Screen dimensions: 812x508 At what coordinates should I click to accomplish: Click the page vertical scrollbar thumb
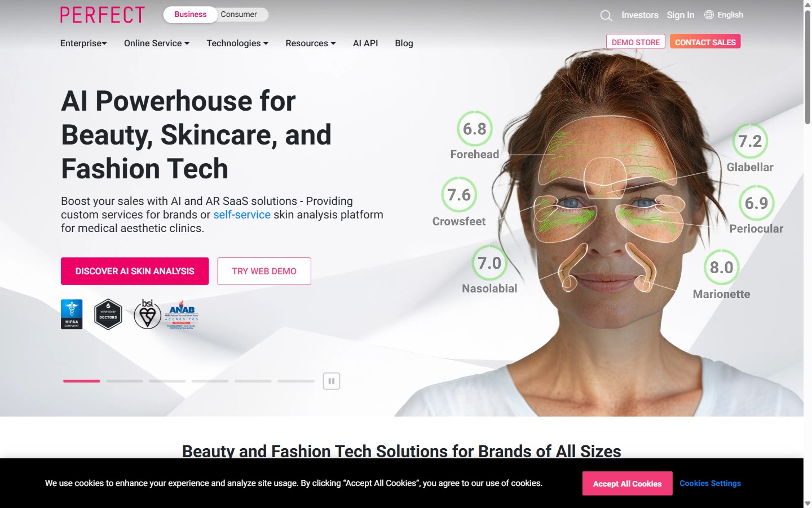click(x=807, y=67)
